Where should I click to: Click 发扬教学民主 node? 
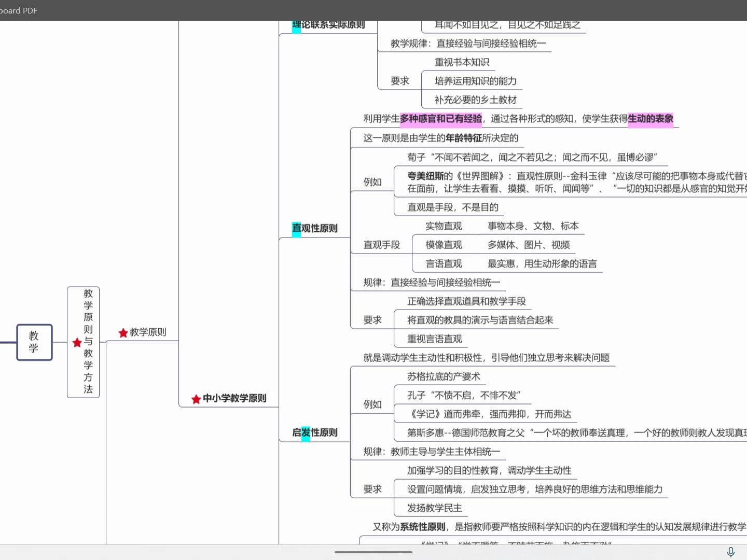(x=435, y=508)
